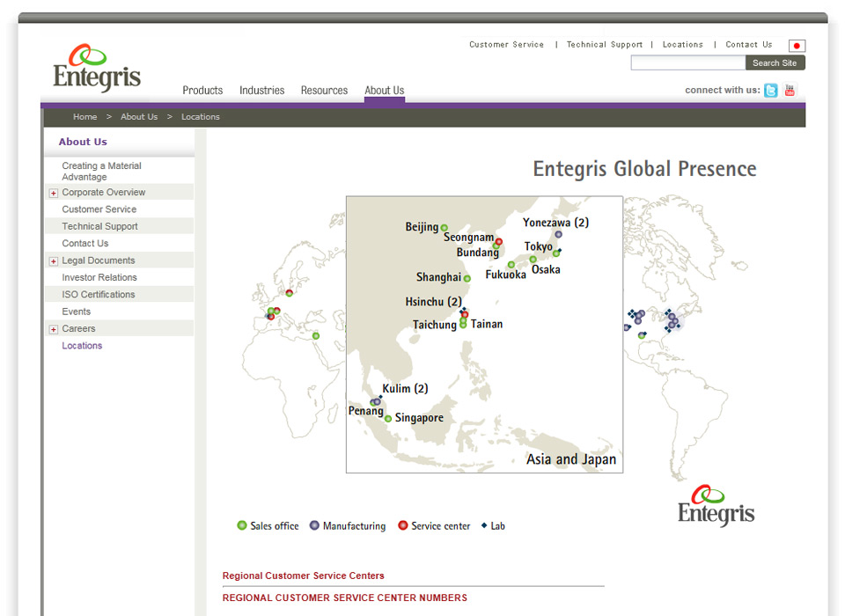Go to About Us breadcrumb
The width and height of the screenshot is (845, 616).
click(139, 116)
